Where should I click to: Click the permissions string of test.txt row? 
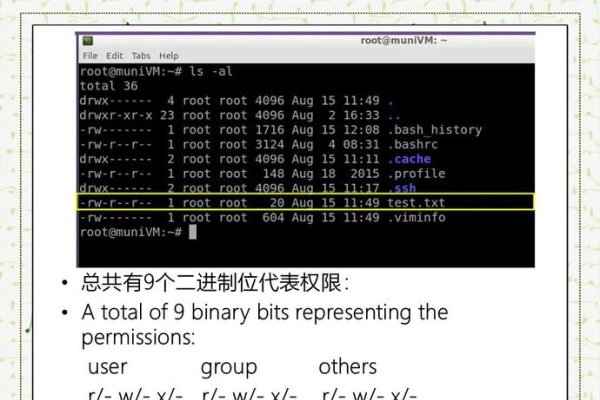[x=116, y=203]
